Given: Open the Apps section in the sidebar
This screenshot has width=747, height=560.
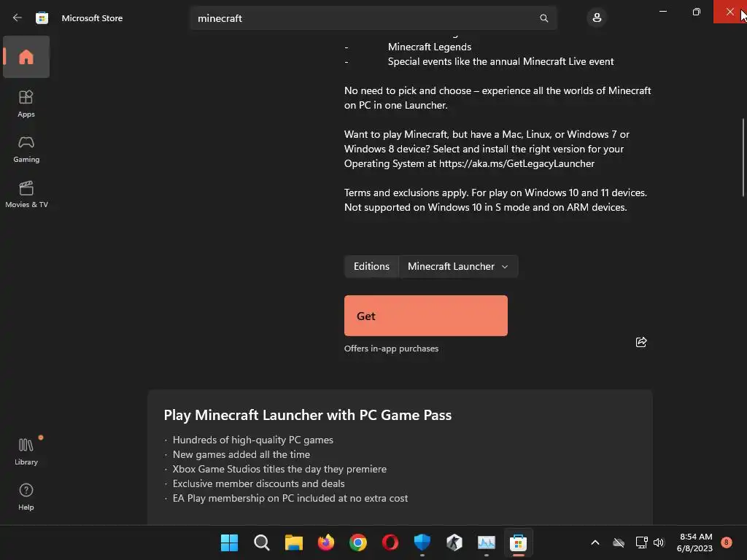Looking at the screenshot, I should (x=26, y=104).
